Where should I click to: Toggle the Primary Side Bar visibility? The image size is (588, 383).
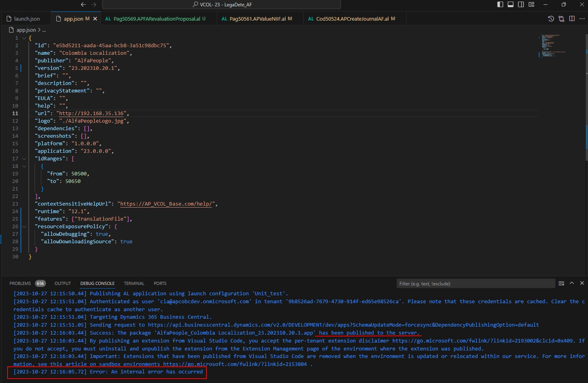point(500,4)
